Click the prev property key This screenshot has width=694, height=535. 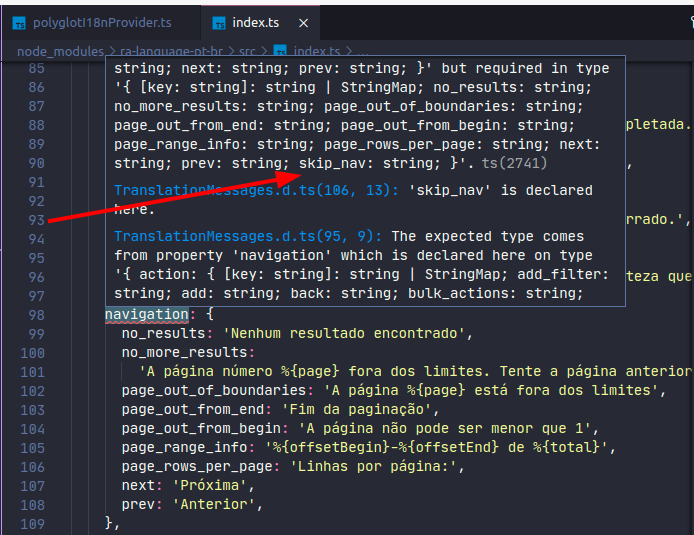(x=138, y=504)
